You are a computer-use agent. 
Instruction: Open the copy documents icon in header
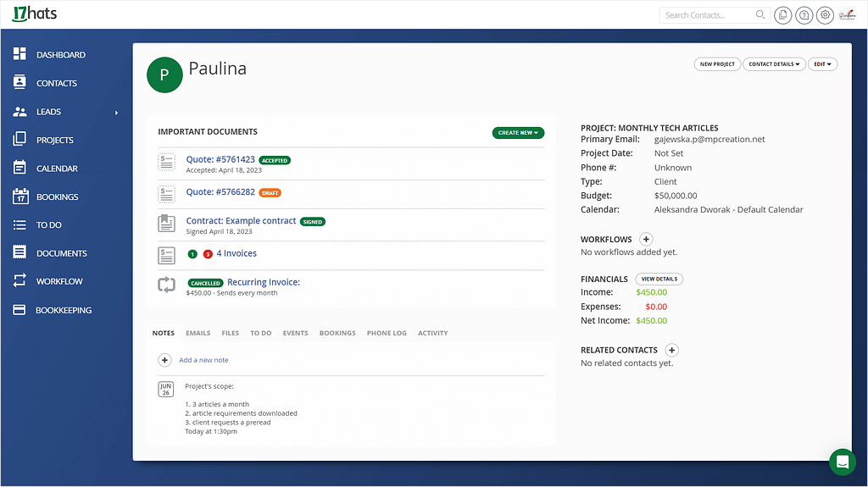[x=782, y=15]
